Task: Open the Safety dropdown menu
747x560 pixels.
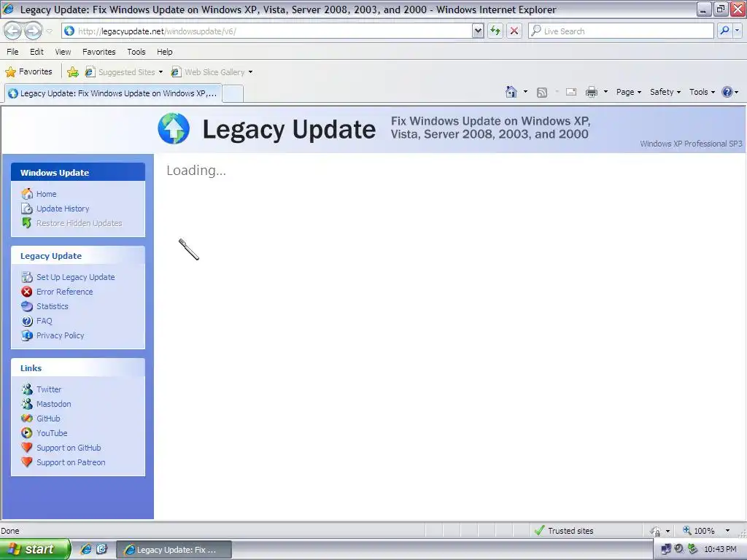Action: pyautogui.click(x=665, y=92)
